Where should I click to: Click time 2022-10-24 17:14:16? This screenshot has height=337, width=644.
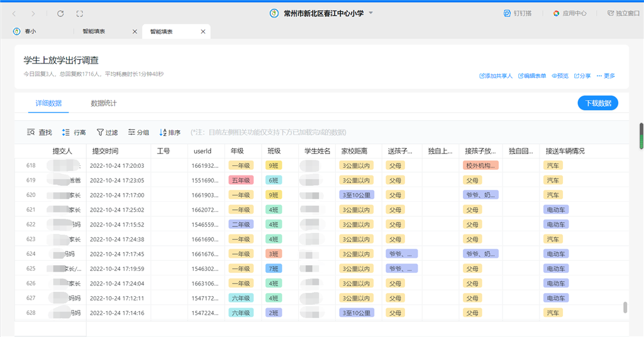click(x=117, y=312)
